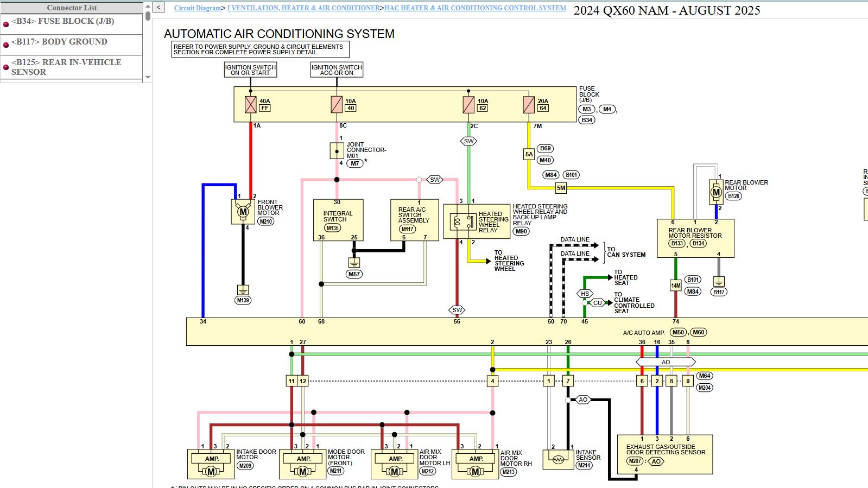This screenshot has width=868, height=488.
Task: Click the M213 air mix door RH connector label
Action: click(509, 472)
